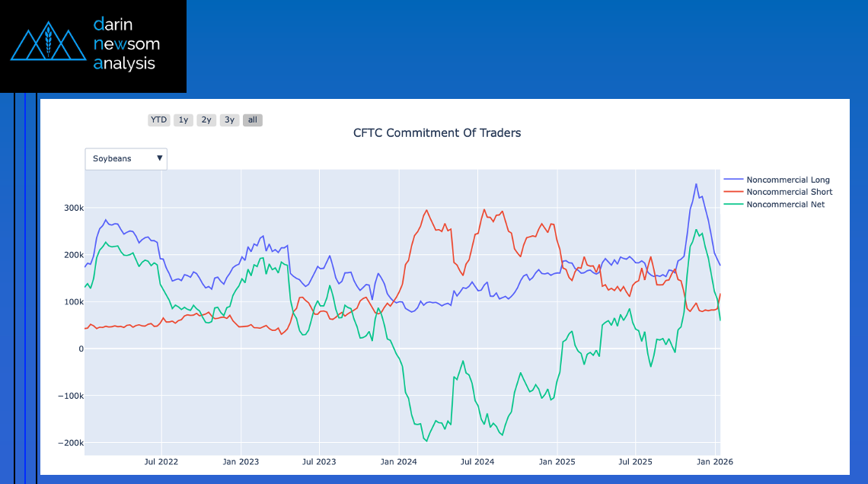Toggle the Noncommercial Long series label
This screenshot has width=868, height=484.
click(787, 180)
